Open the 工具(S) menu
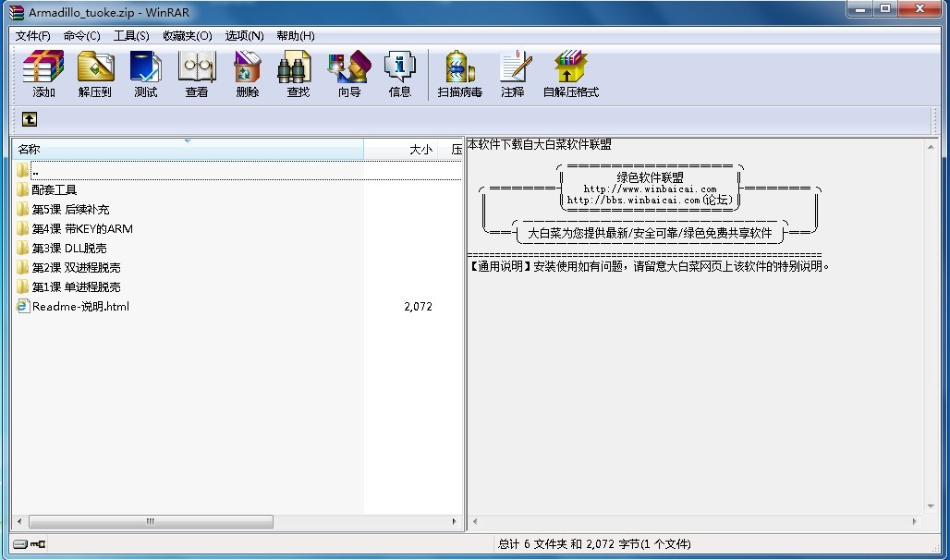 tap(131, 35)
